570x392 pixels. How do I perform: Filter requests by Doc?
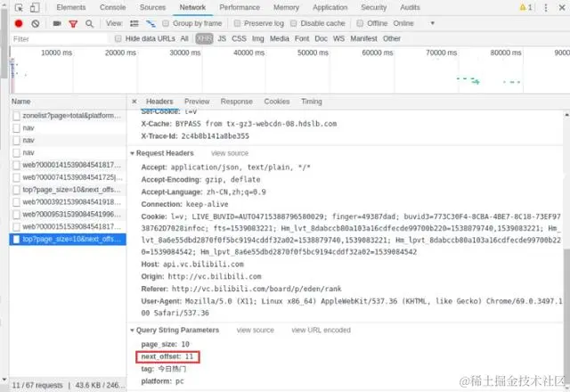pyautogui.click(x=321, y=38)
